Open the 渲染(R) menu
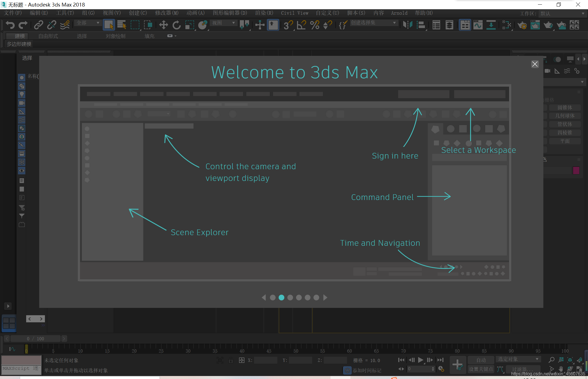The width and height of the screenshot is (588, 379). coord(264,13)
